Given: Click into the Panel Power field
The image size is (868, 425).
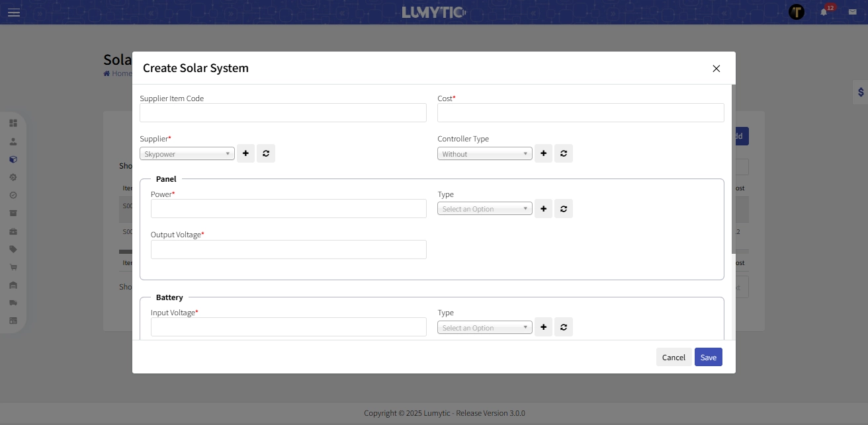Looking at the screenshot, I should 288,209.
